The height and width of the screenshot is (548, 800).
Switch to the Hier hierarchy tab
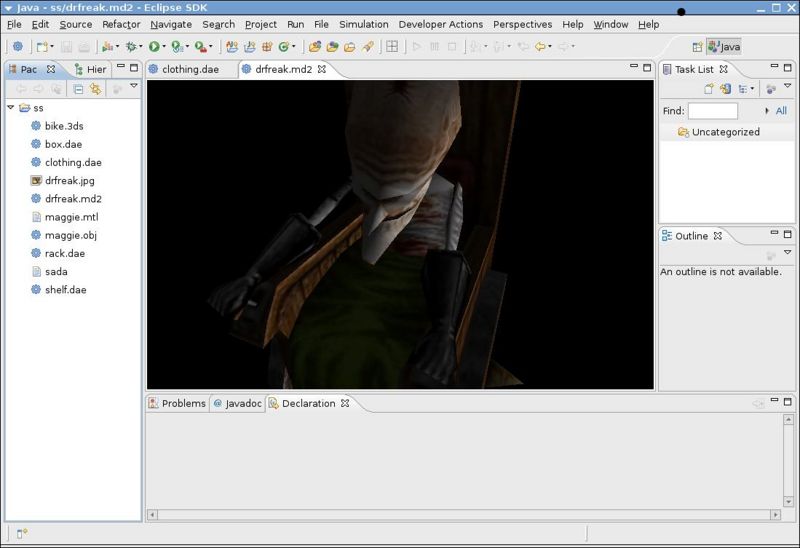pyautogui.click(x=90, y=69)
